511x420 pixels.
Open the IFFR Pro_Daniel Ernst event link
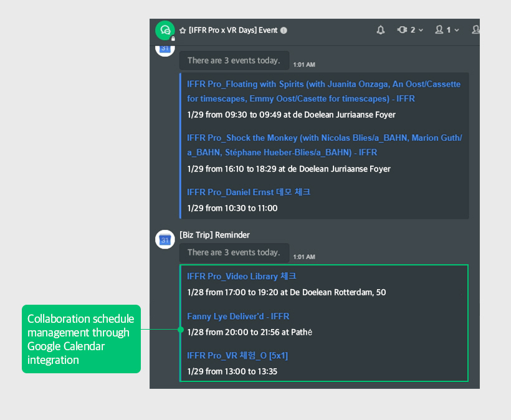point(249,192)
